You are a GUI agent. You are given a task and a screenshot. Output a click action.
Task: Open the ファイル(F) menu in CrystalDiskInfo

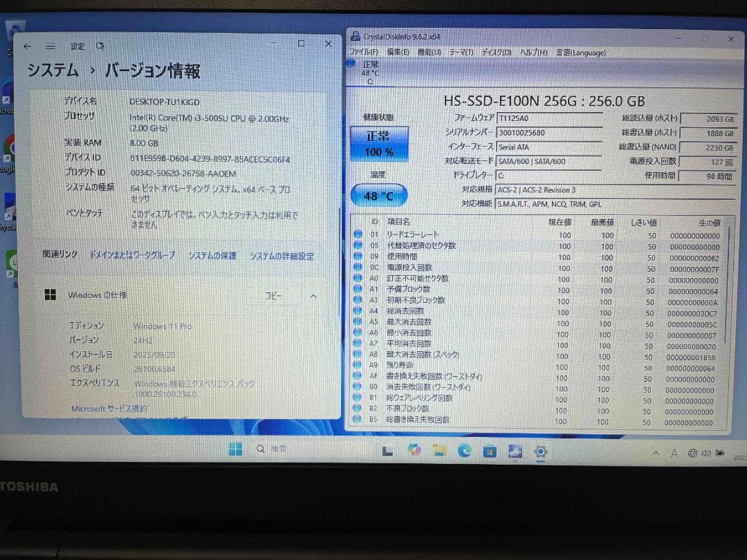pos(363,52)
